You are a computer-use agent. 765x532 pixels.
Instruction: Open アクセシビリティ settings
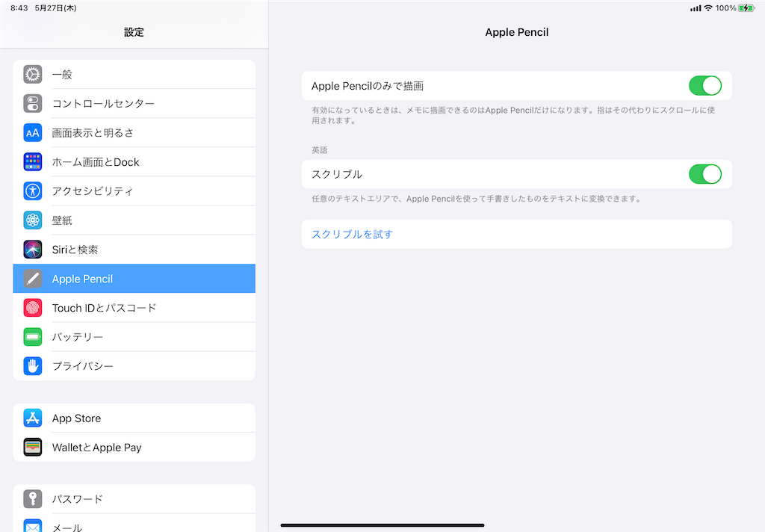pyautogui.click(x=134, y=191)
